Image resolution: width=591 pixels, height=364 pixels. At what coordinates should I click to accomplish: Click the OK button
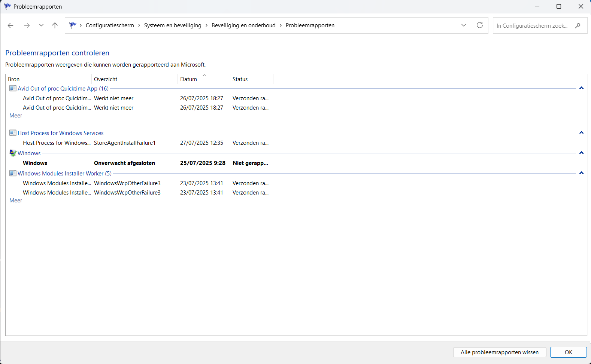pos(569,352)
